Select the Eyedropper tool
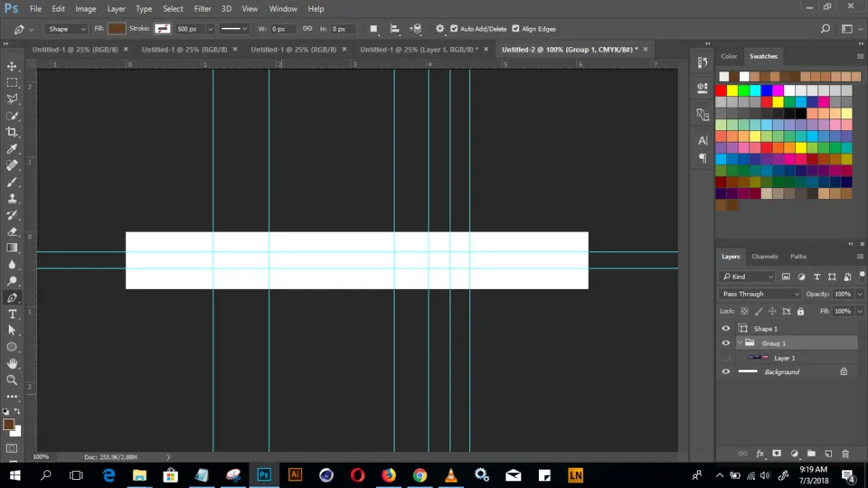This screenshot has height=488, width=868. coord(12,149)
